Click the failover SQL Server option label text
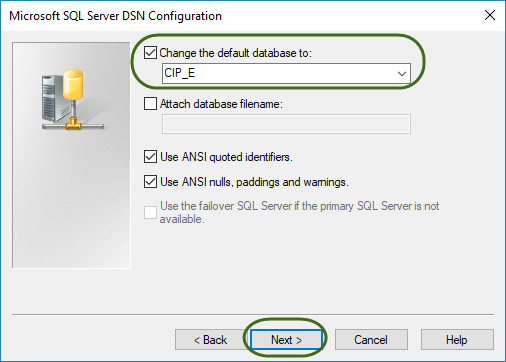The width and height of the screenshot is (506, 362). pos(299,212)
